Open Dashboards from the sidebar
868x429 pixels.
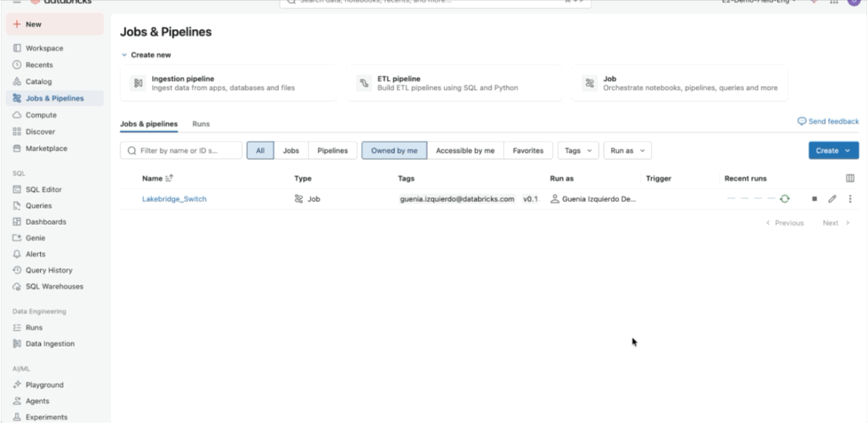click(x=55, y=222)
